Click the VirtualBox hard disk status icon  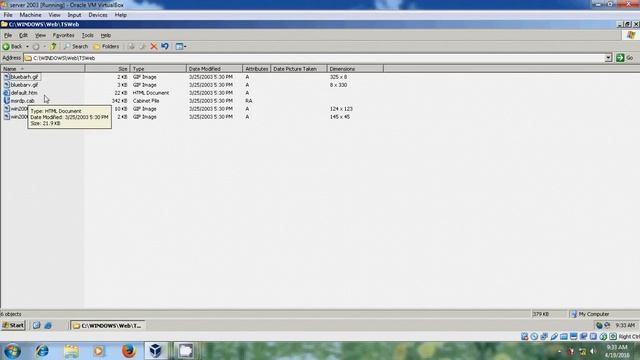pyautogui.click(x=524, y=336)
